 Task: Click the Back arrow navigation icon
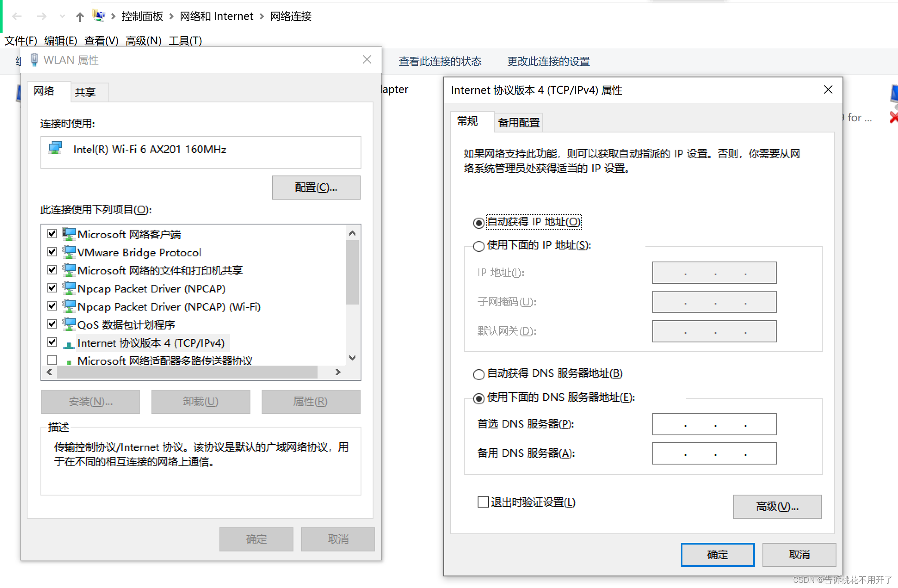click(x=17, y=17)
